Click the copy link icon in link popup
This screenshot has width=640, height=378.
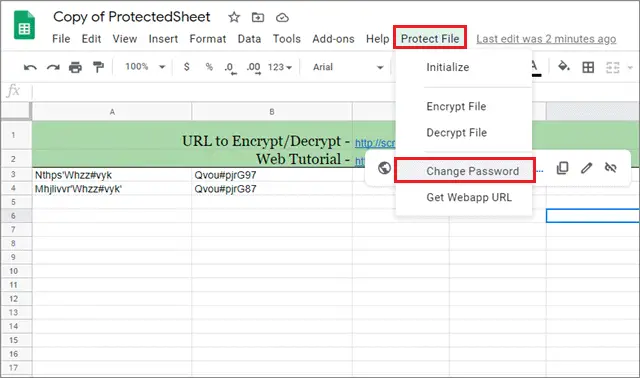point(562,168)
